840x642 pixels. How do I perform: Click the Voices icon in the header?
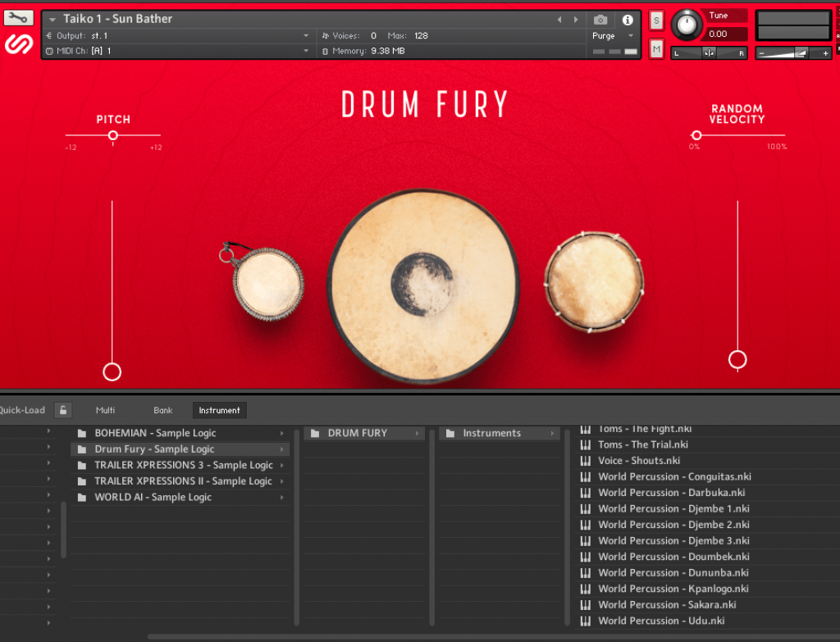click(325, 36)
